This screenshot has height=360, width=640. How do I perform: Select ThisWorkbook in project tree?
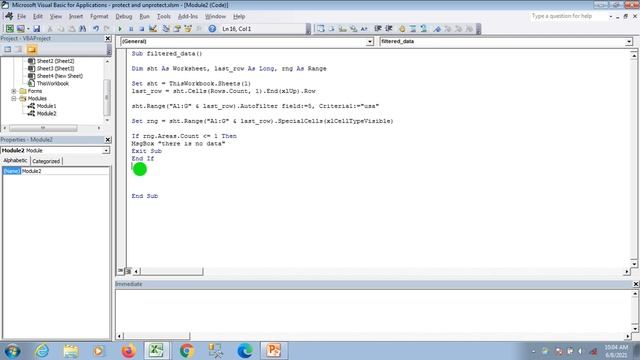tap(53, 84)
